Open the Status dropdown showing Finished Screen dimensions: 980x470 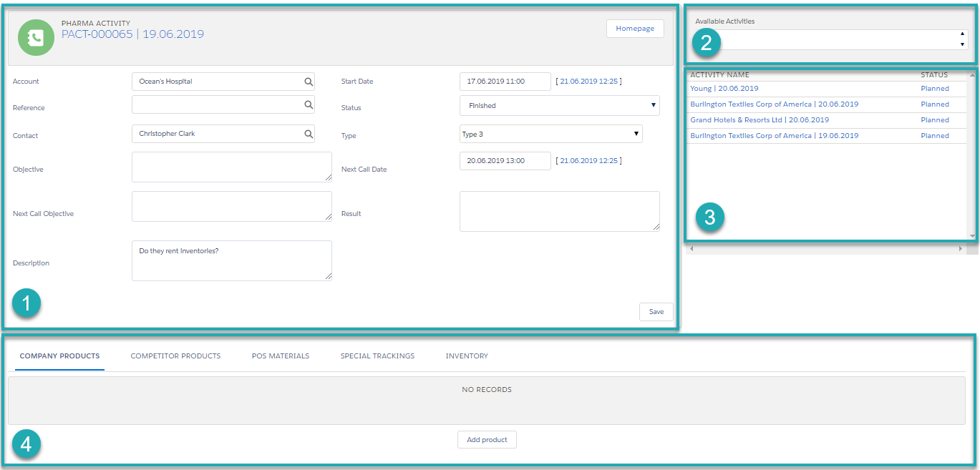click(559, 106)
